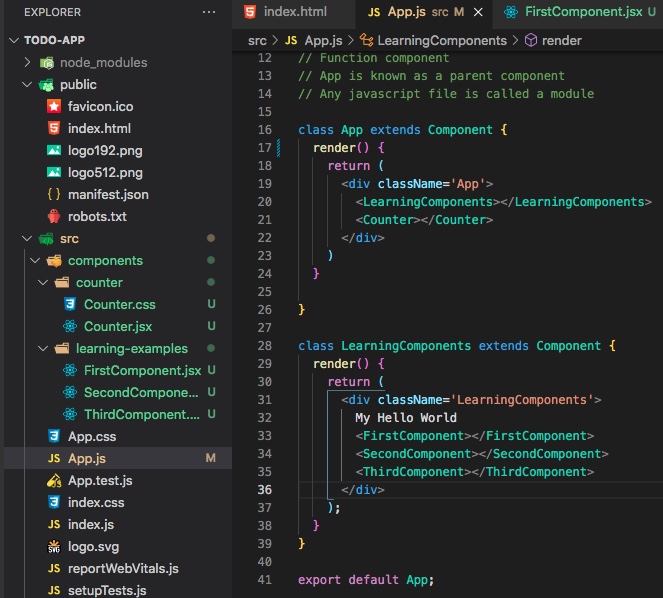Screen dimensions: 663x598
Task: Click the learning-examples folder icon
Action: (x=62, y=348)
